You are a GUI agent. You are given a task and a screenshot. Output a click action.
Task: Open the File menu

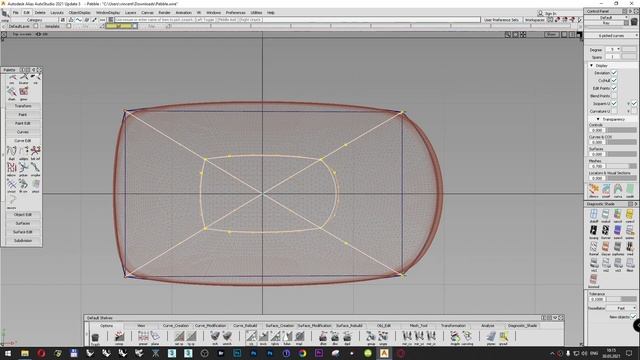[x=16, y=13]
